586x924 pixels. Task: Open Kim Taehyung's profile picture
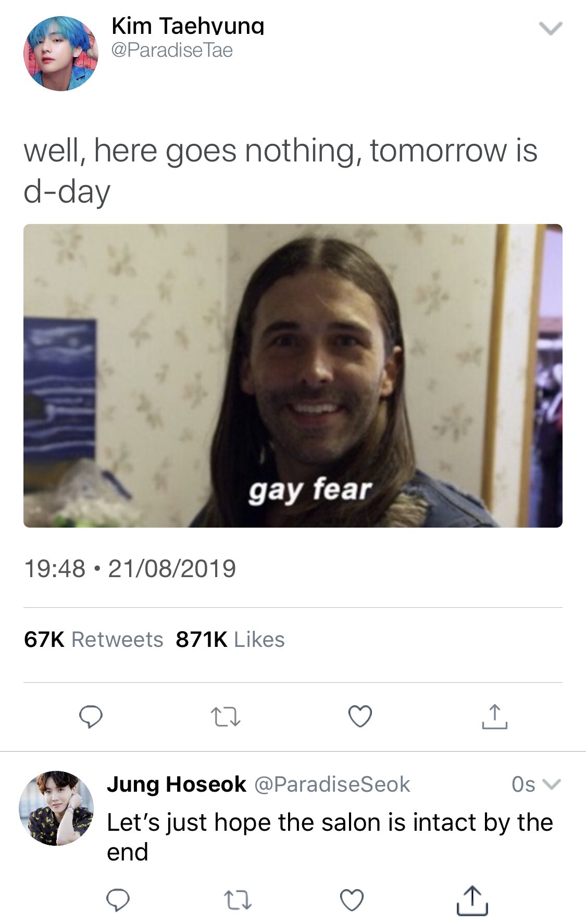coord(61,53)
